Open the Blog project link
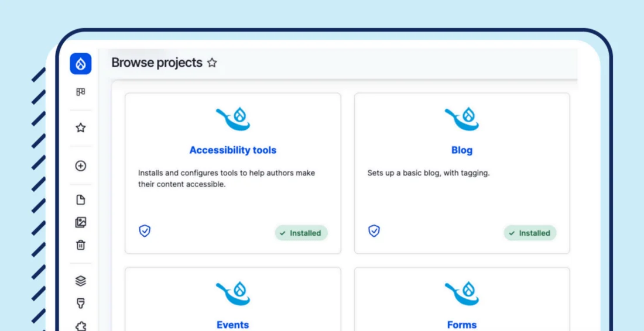The height and width of the screenshot is (331, 644). (x=461, y=150)
